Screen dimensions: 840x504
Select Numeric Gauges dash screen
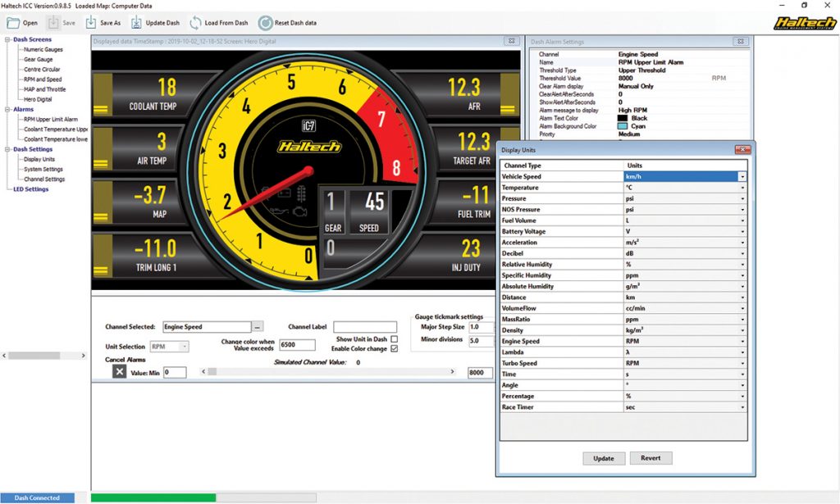(x=43, y=49)
